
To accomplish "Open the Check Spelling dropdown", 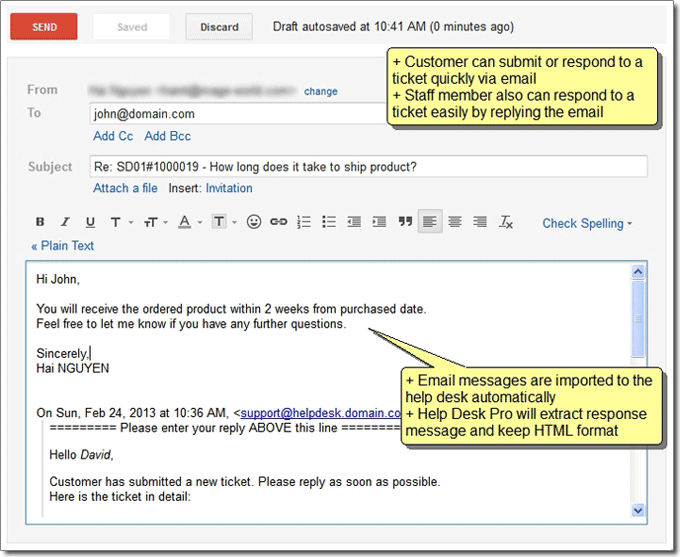I will 587,223.
